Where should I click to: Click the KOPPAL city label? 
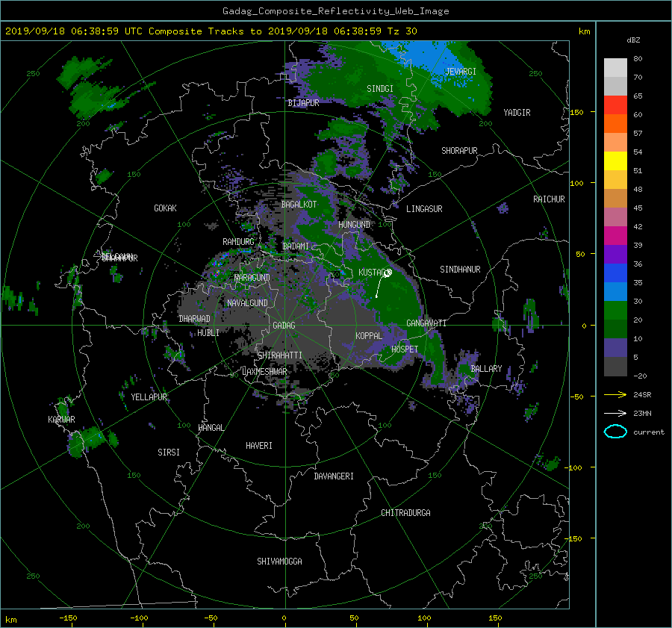tap(369, 336)
